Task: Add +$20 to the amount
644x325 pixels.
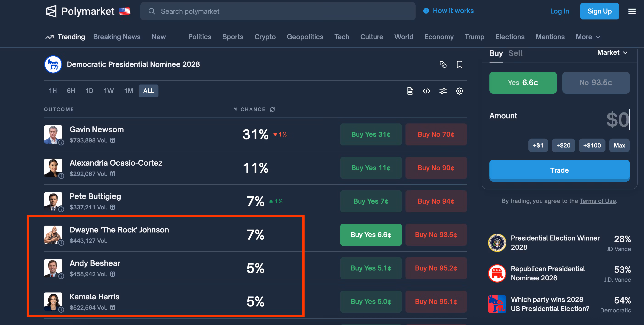Action: (563, 145)
